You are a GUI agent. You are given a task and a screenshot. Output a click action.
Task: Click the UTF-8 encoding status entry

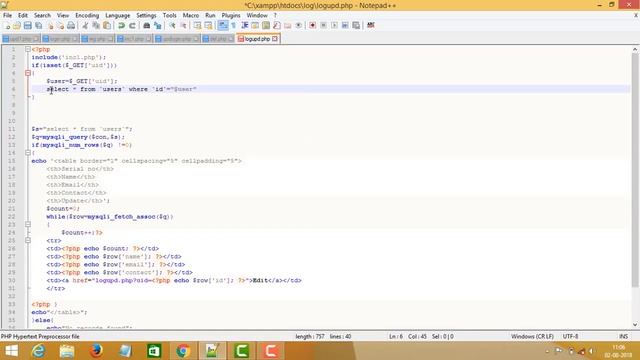coord(570,336)
